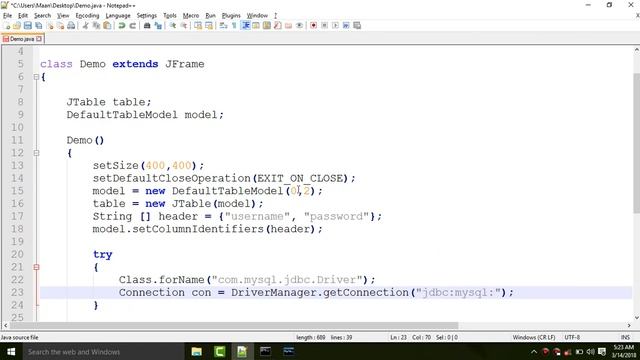Click the horizontal scrollbar thumb
This screenshot has width=640, height=360.
click(x=234, y=325)
